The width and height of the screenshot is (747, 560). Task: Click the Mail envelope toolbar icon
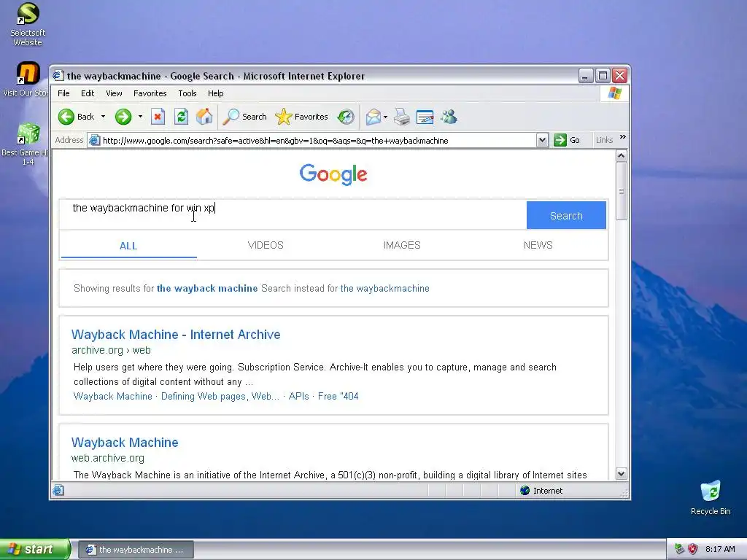pyautogui.click(x=373, y=117)
